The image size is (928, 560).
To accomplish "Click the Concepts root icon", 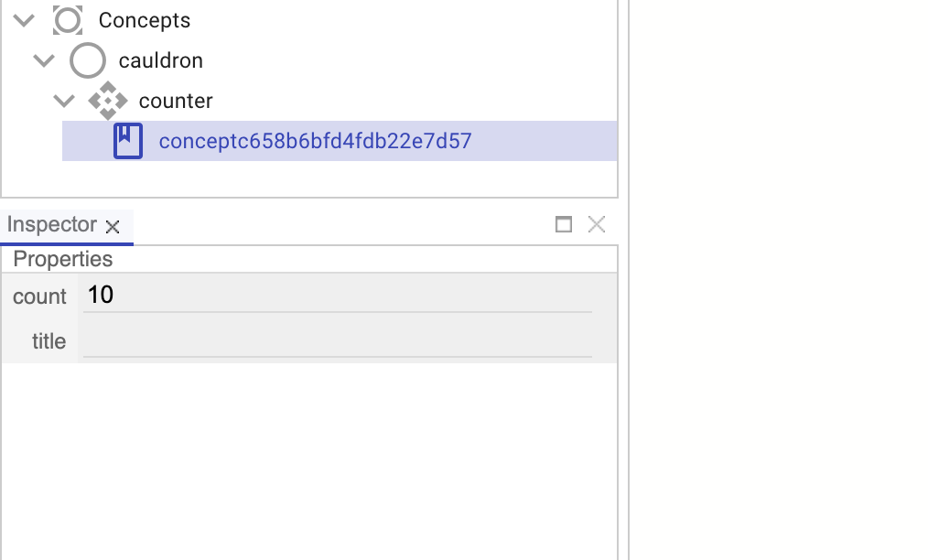I will [68, 20].
